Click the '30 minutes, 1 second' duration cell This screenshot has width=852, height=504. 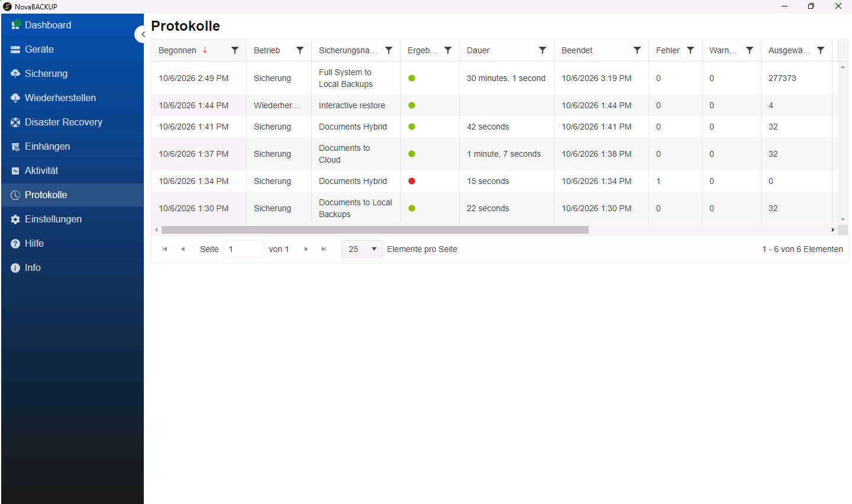click(x=506, y=78)
